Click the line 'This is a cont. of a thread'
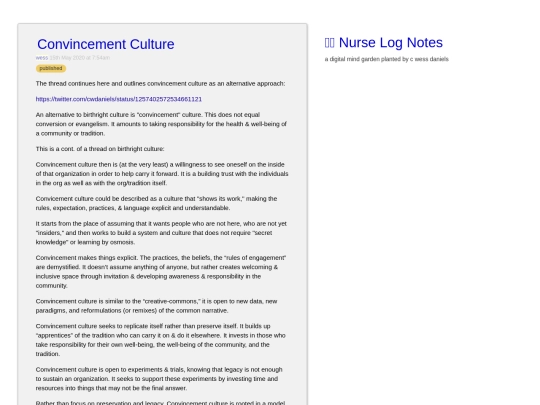Viewport: 540px width, 405px height. point(100,149)
